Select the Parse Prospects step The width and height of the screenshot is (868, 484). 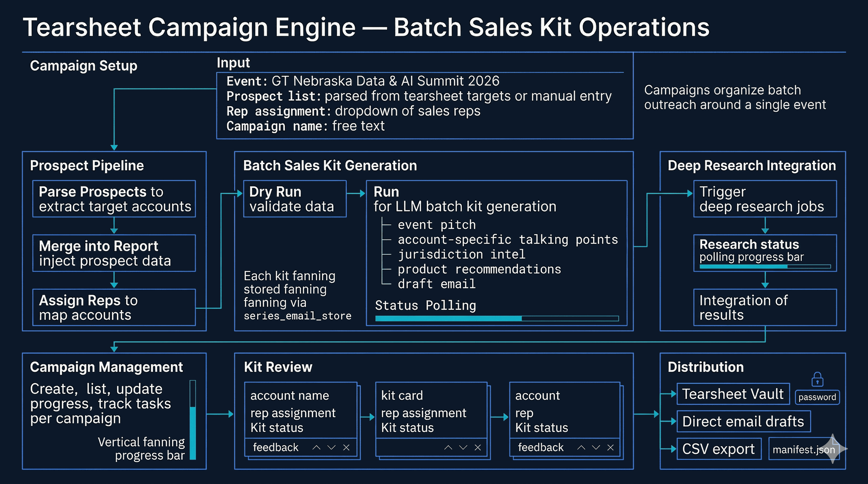[x=114, y=199]
